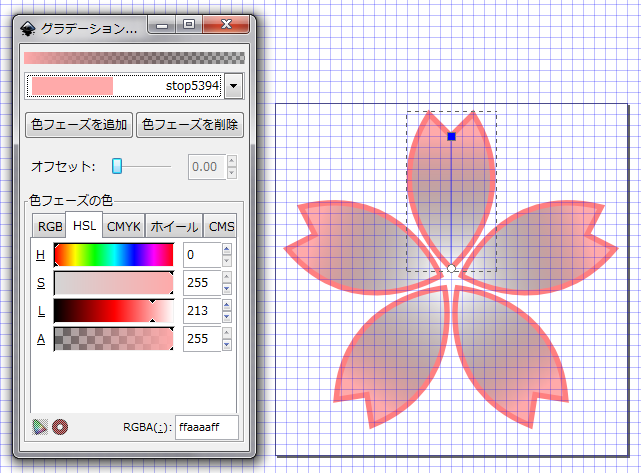Open the stop5394 dropdown arrow
Viewport: 641px width, 473px height.
pos(234,86)
